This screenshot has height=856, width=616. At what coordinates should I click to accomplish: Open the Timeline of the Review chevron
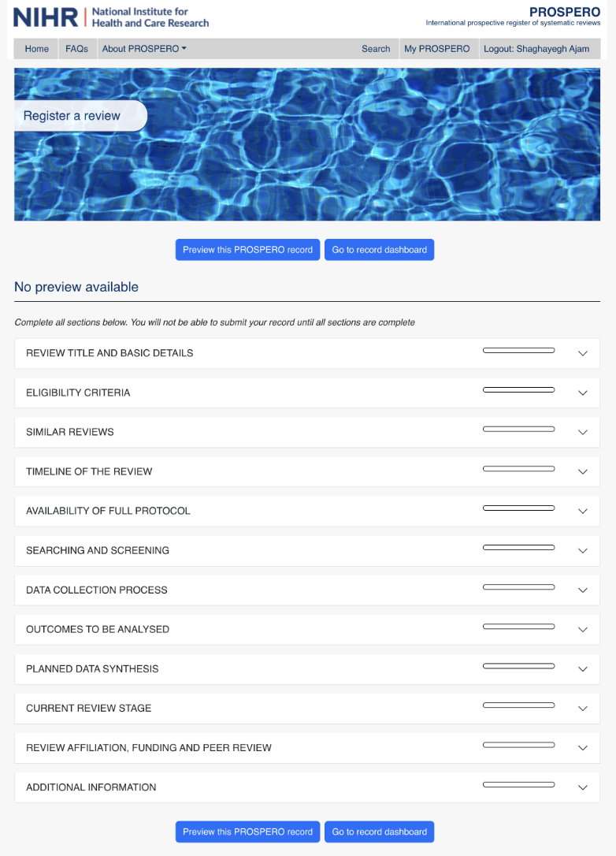[x=583, y=471]
